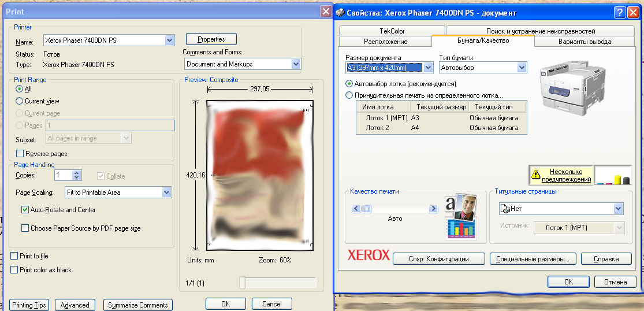Open the Несколько предупреждений link
Screen dimensions: 644x311
click(567, 175)
